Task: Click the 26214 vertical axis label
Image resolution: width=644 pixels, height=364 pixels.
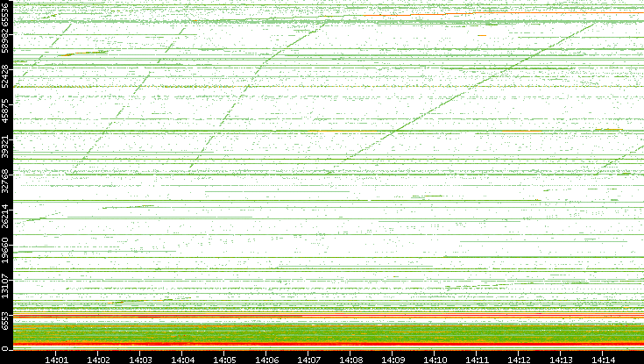Action: coord(5,215)
